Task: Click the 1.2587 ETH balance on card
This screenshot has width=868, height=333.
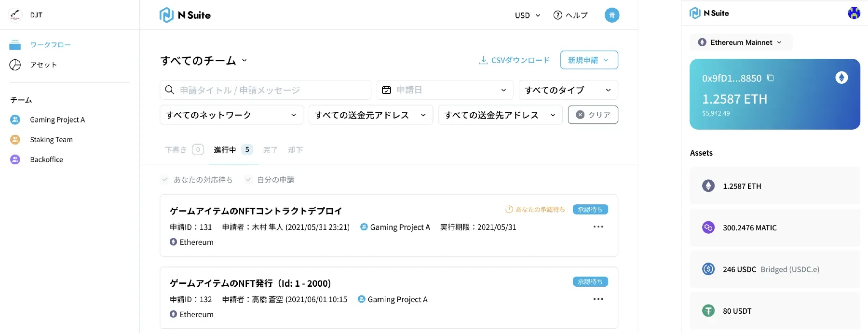Action: click(734, 99)
